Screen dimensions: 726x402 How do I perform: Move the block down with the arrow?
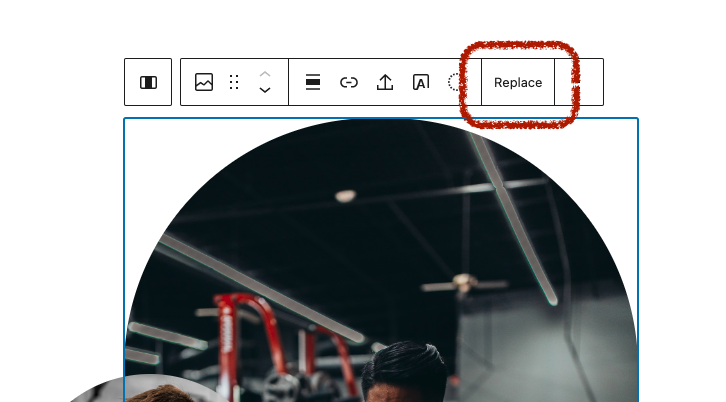pos(265,90)
